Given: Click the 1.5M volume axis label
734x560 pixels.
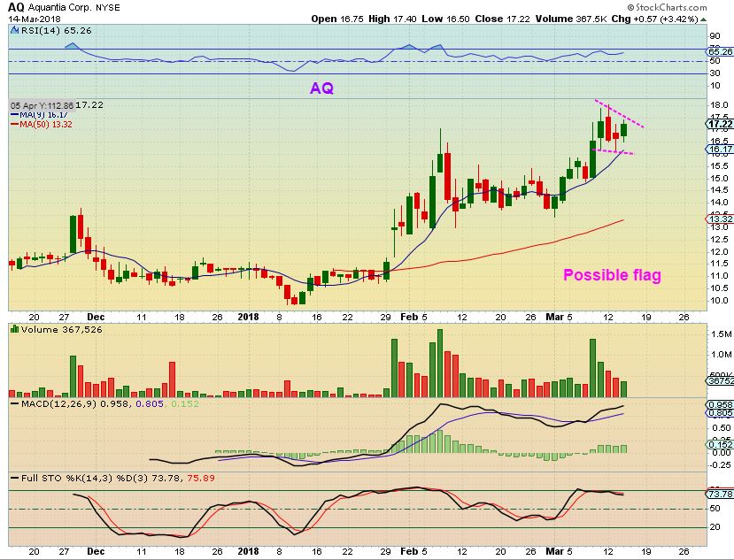Looking at the screenshot, I should click(721, 334).
